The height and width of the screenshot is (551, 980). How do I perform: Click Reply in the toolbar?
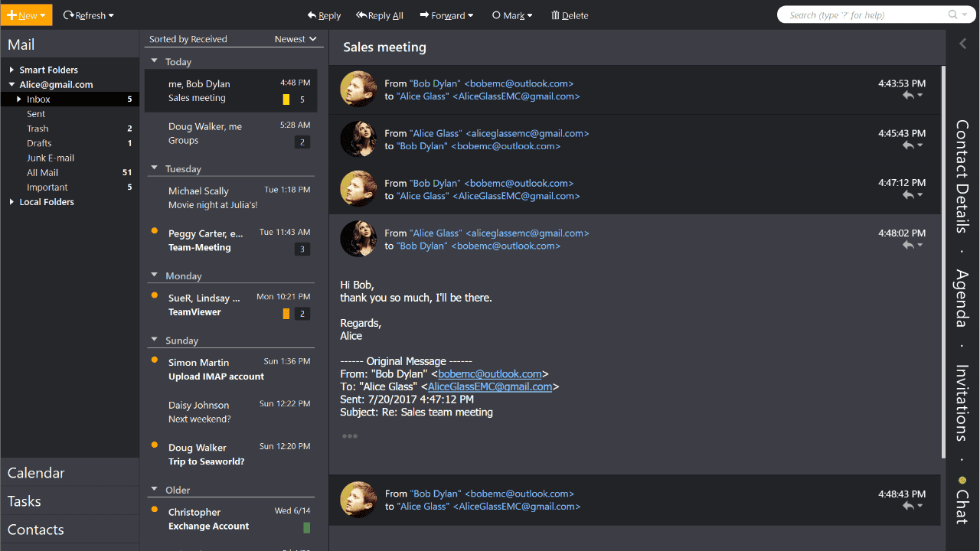pos(324,15)
